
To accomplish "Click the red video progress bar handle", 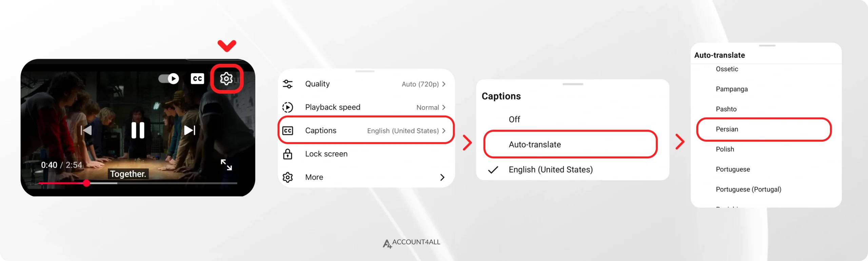I will (87, 183).
